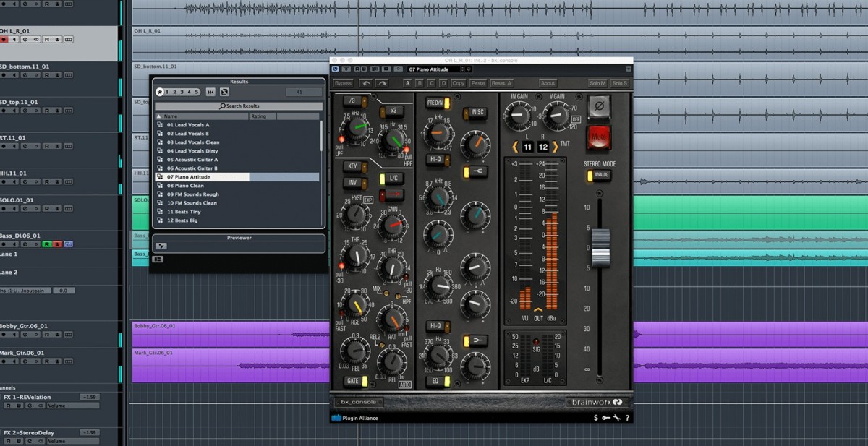
Task: Enable the IN SC switch
Action: coord(475,112)
